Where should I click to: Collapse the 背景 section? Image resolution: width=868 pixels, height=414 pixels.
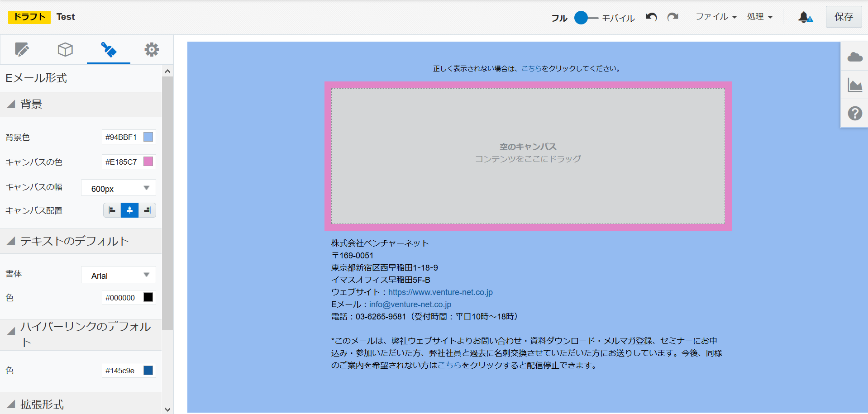tap(81, 105)
